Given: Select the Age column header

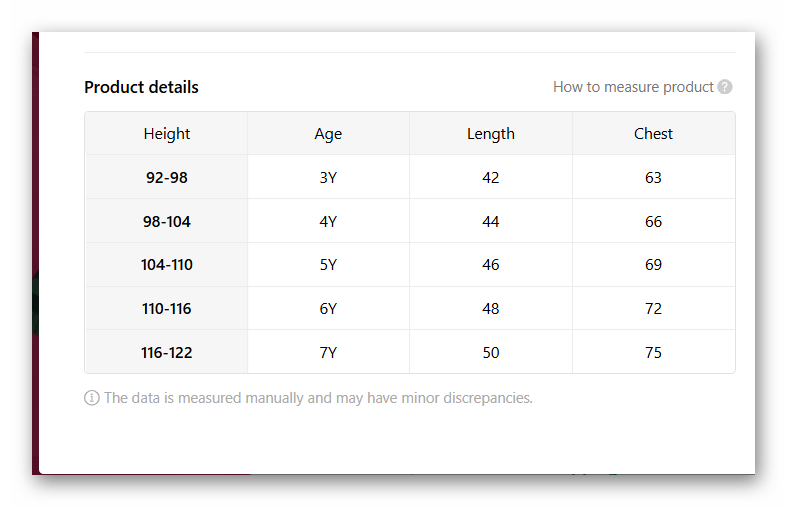Looking at the screenshot, I should 328,134.
